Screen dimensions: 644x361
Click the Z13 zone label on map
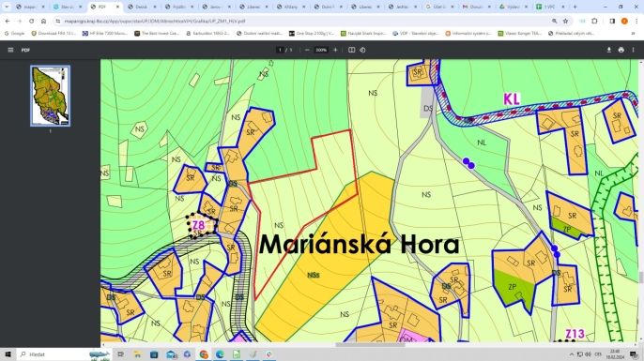575,334
